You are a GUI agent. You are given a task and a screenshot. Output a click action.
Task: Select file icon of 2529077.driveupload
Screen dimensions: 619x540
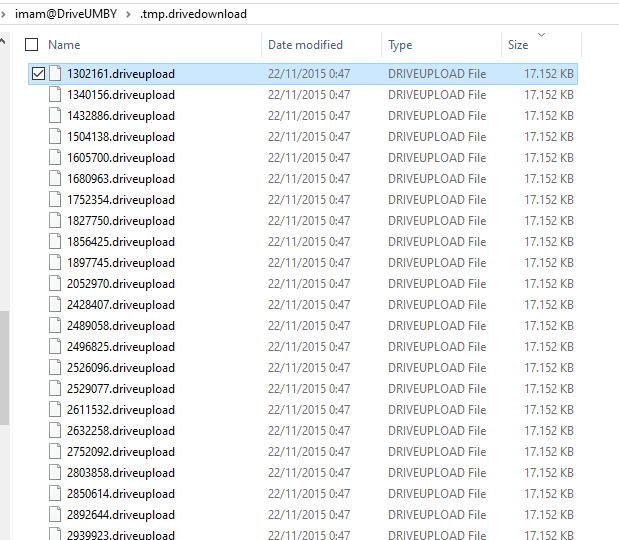55,388
